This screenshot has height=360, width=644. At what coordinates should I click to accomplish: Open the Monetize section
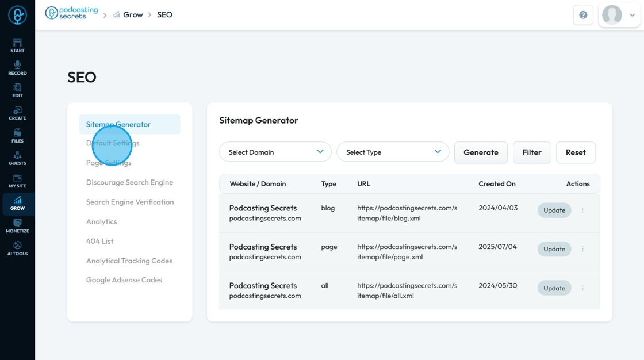(17, 226)
